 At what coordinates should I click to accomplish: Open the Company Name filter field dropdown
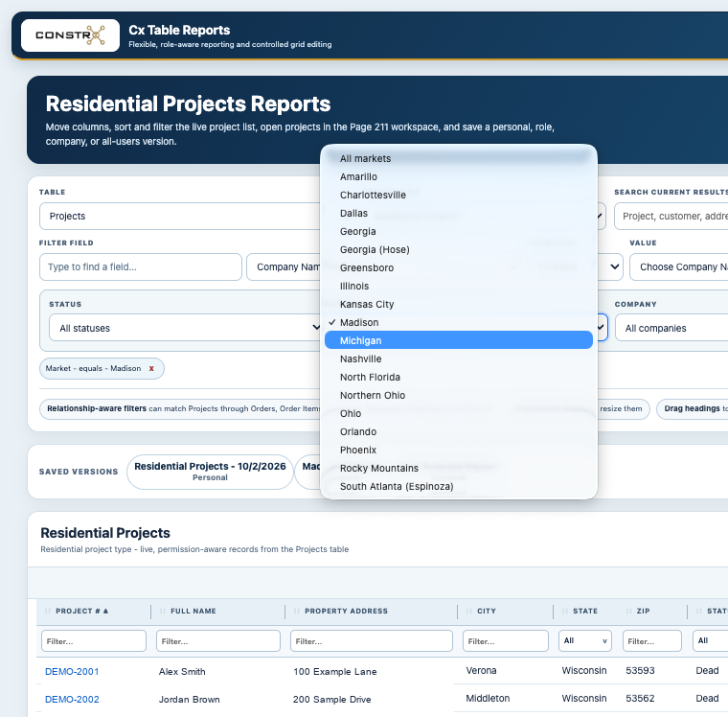coord(284,266)
